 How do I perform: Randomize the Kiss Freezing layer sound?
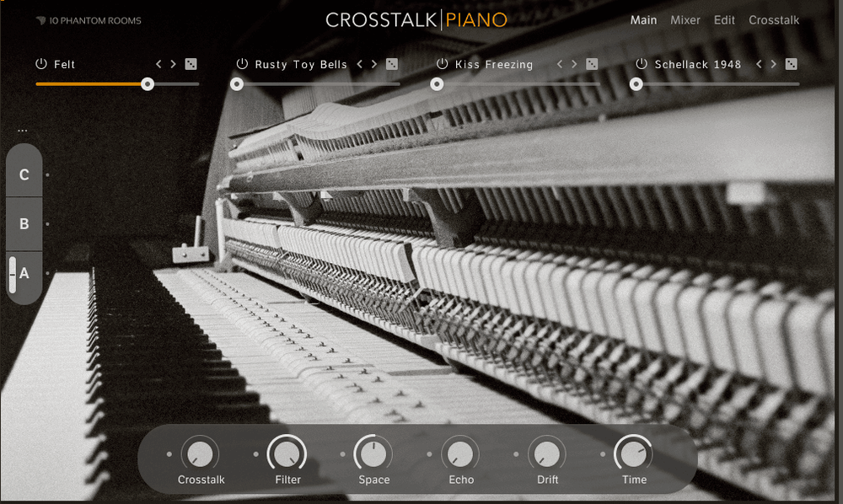pos(592,64)
